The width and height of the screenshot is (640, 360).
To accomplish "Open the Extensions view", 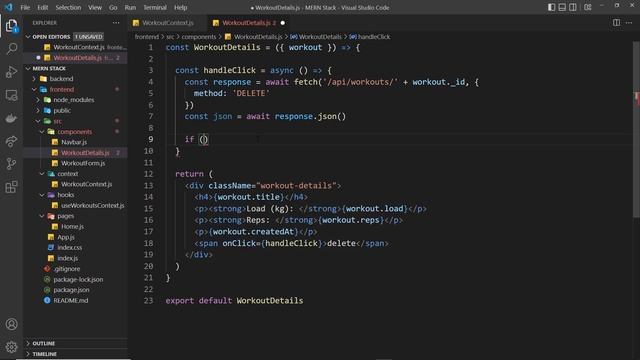I will (x=11, y=187).
